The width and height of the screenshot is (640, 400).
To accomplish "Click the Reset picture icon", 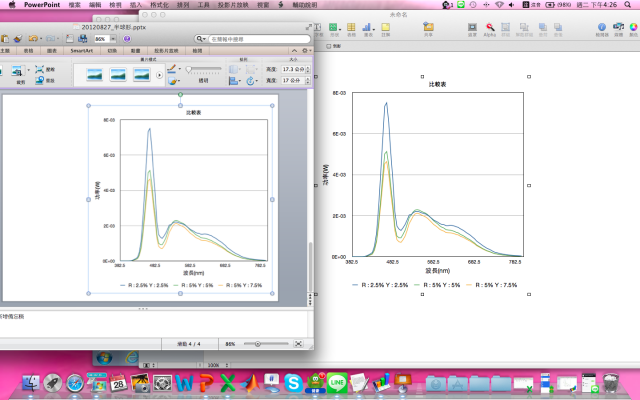I will tap(40, 80).
